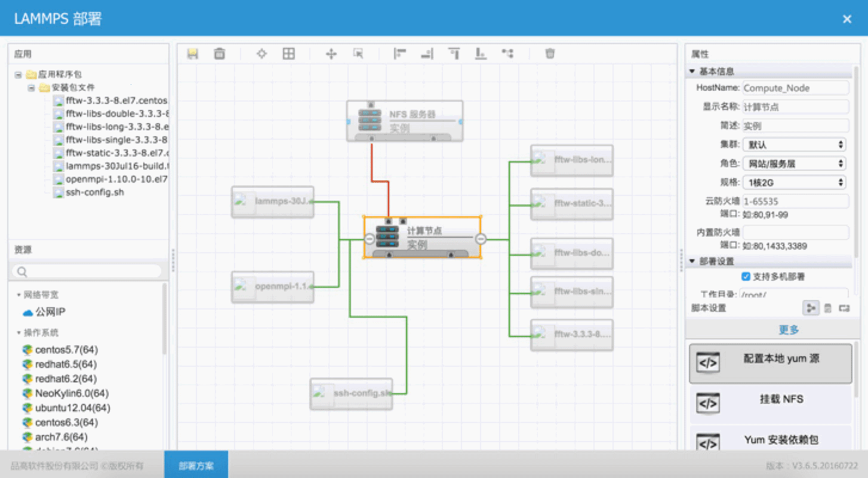This screenshot has height=478, width=868.
Task: Select the openmpi-1.1 node on canvas
Action: point(273,286)
